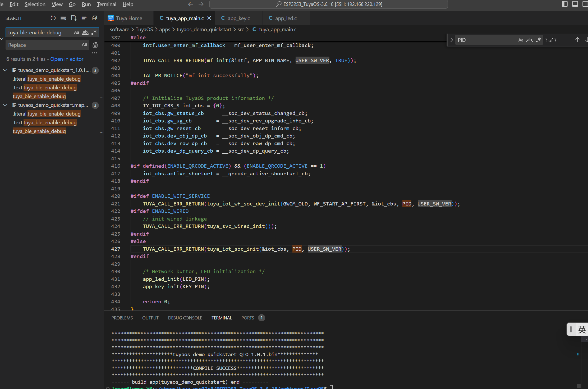Open the PROBLEMS panel tab
This screenshot has width=588, height=389.
point(122,318)
